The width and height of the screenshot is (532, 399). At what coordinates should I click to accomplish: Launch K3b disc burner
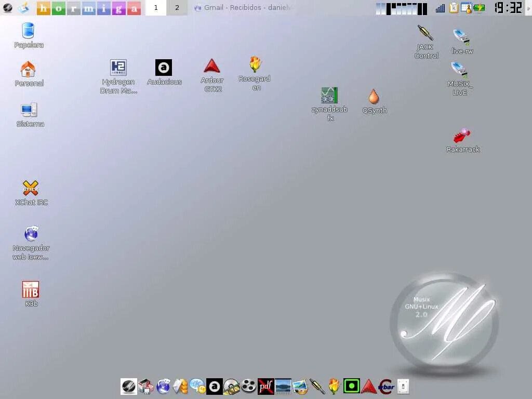(31, 294)
